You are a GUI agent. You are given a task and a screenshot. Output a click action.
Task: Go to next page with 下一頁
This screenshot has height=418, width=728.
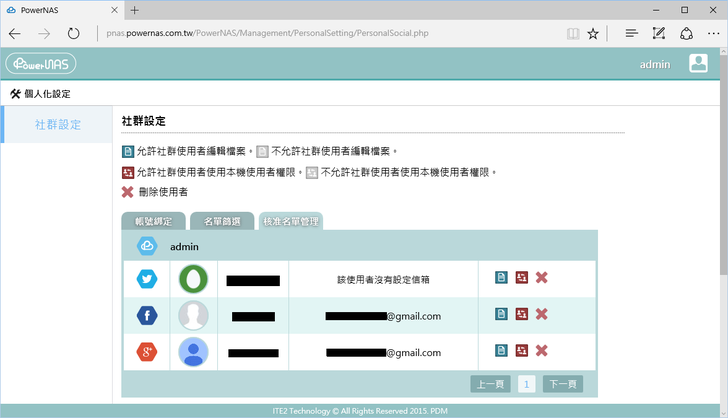coord(562,384)
